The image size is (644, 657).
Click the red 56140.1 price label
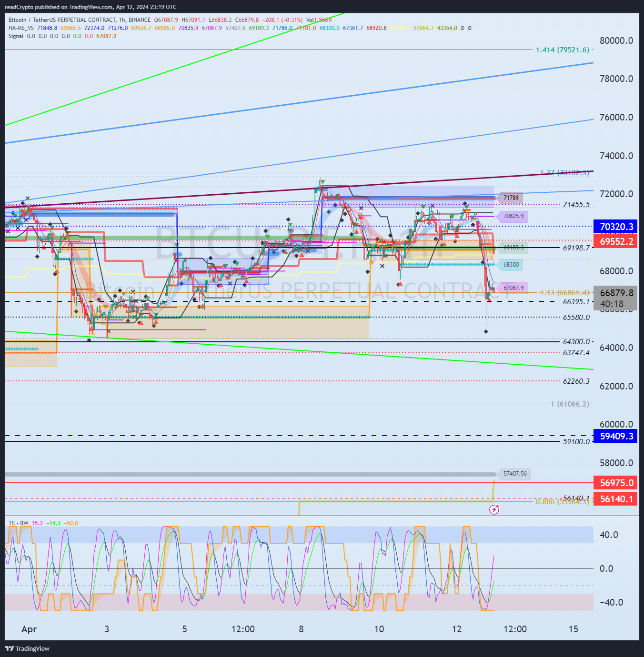pos(615,499)
